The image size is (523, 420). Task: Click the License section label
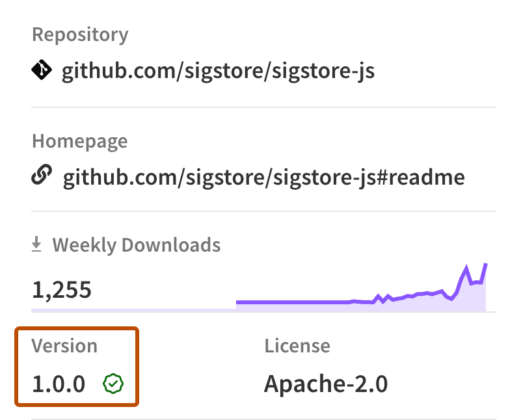pos(298,345)
